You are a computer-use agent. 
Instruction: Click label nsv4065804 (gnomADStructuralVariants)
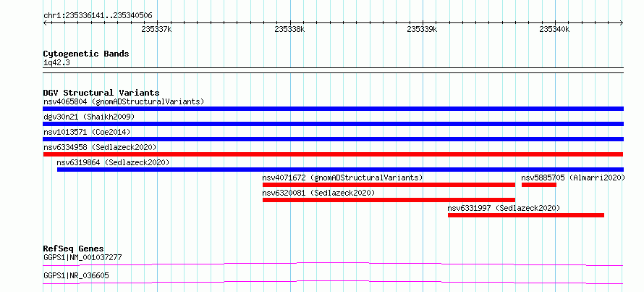point(124,101)
